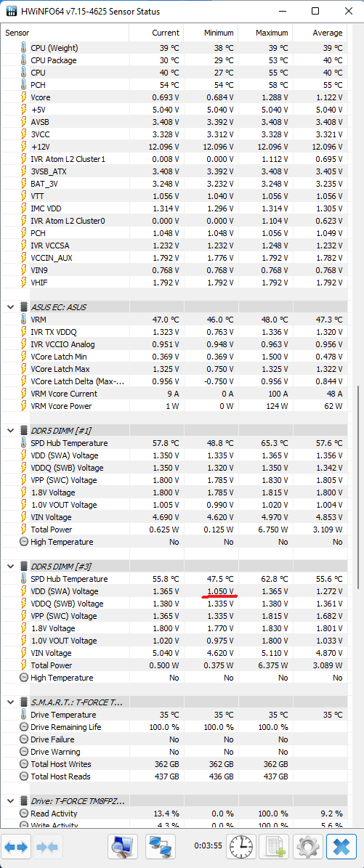Open the sensor search magnifier button
Image resolution: width=364 pixels, height=868 pixels.
pyautogui.click(x=123, y=846)
